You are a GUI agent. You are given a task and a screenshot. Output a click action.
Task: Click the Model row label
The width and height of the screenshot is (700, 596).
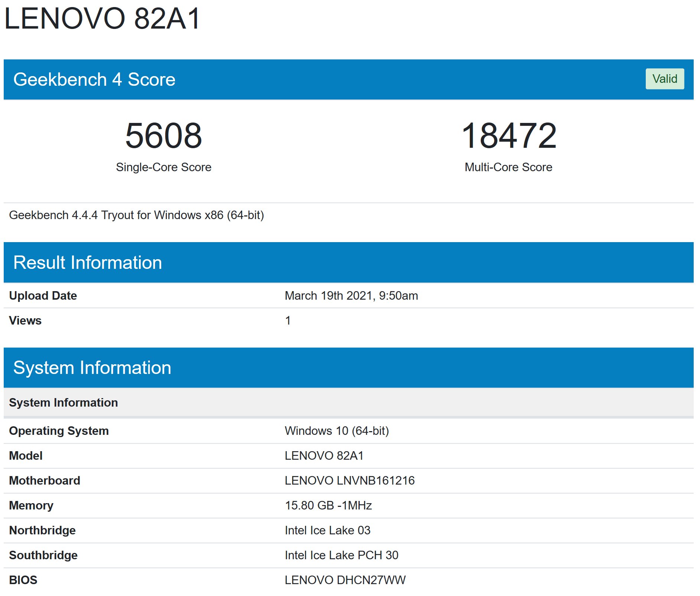(x=26, y=456)
